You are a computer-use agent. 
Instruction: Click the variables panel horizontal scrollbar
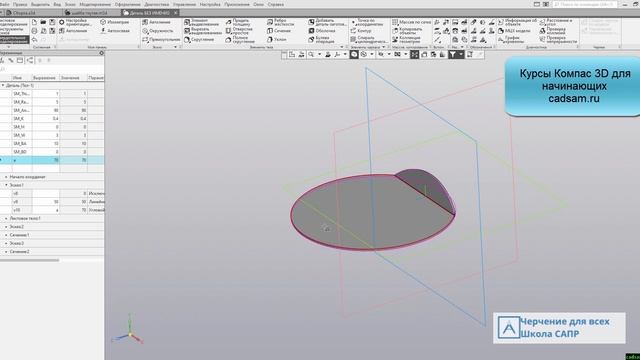(x=29, y=260)
